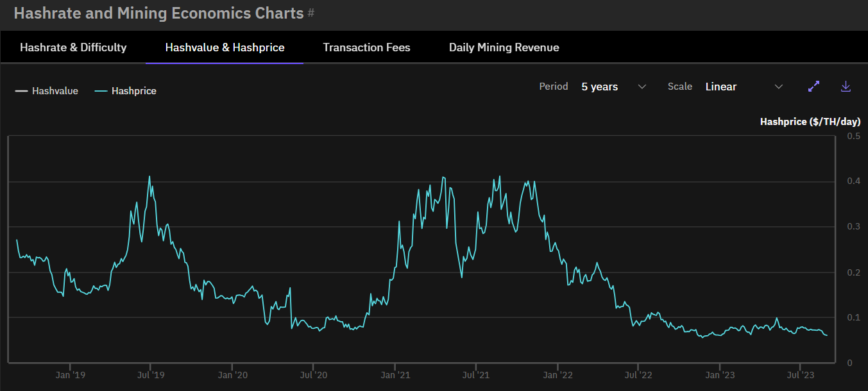Switch to Transaction Fees tab

click(x=366, y=47)
